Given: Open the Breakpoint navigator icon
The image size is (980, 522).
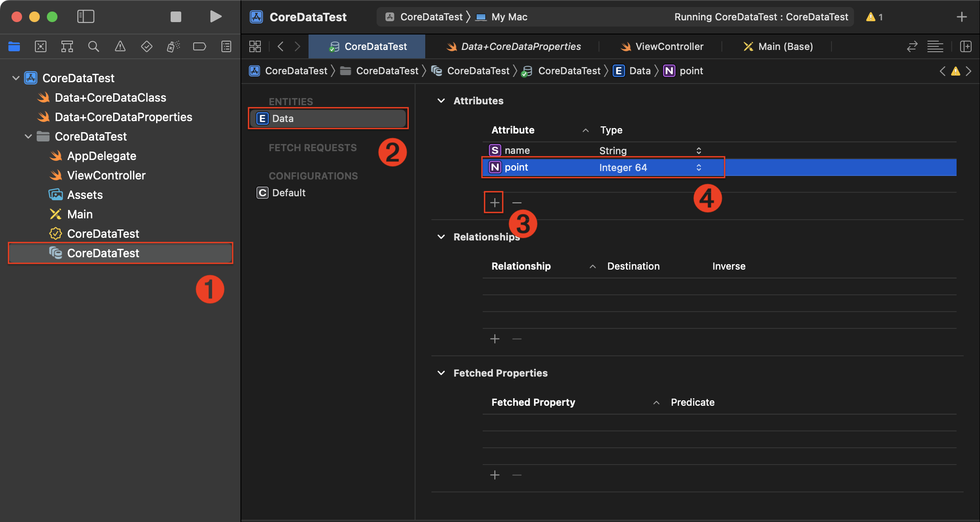Looking at the screenshot, I should [x=199, y=46].
